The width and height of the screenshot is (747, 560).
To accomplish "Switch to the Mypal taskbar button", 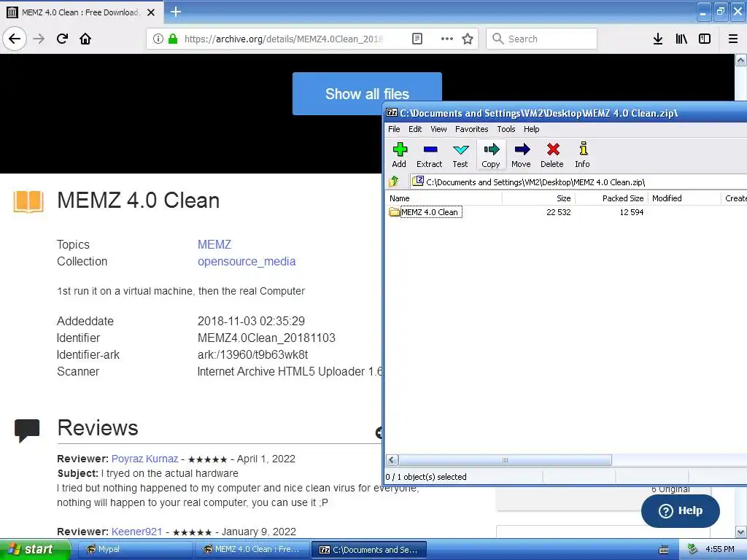I will tap(134, 550).
